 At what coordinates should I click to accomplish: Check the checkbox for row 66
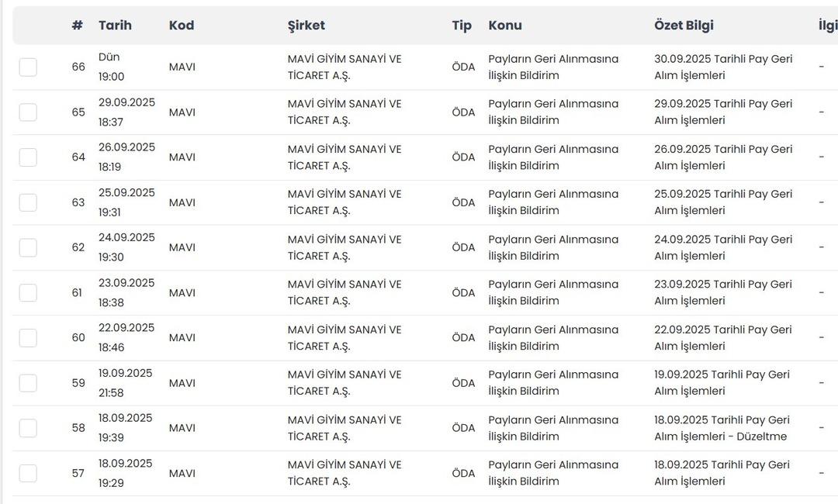click(28, 67)
